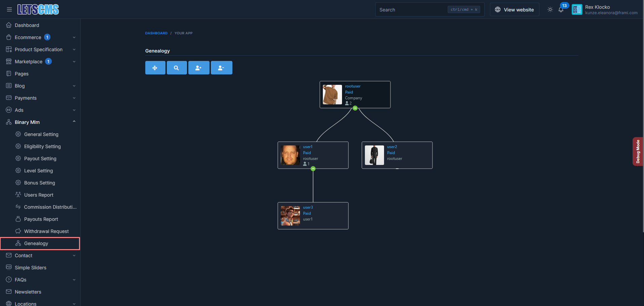This screenshot has width=644, height=306.
Task: Click the hamburger menu icon top left
Action: [x=9, y=9]
